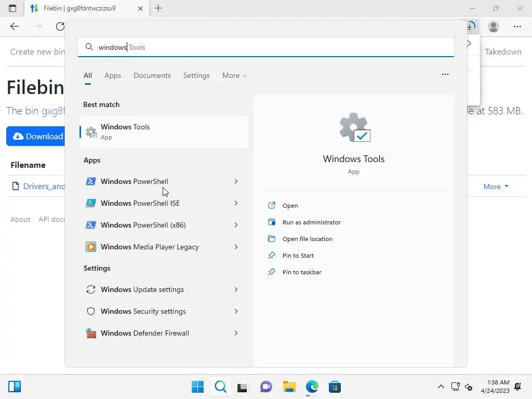Open the About link in Filebin footer
532x399 pixels.
[x=20, y=219]
